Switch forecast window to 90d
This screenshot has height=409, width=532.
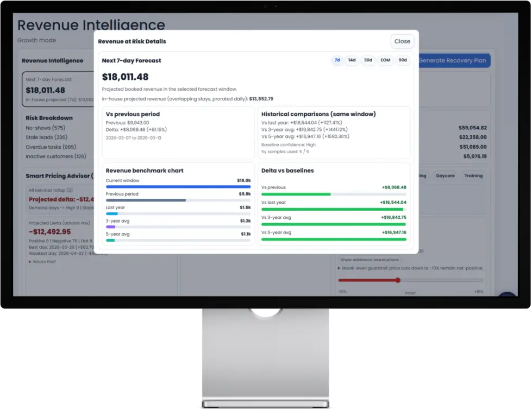[x=402, y=60]
